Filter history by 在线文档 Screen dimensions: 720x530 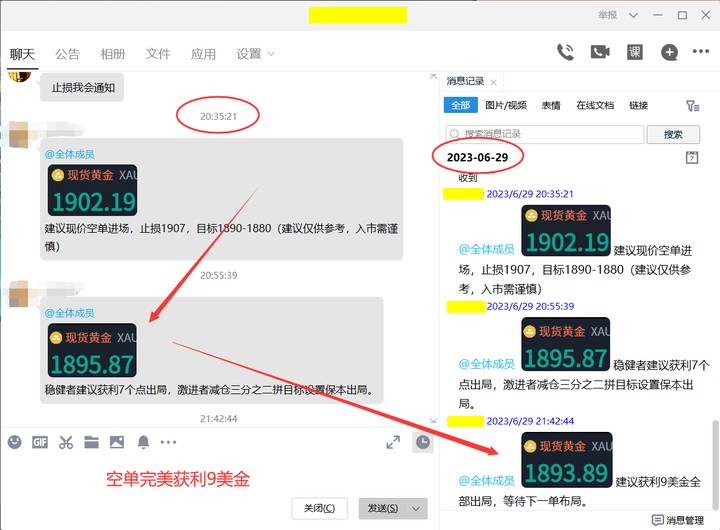click(595, 105)
